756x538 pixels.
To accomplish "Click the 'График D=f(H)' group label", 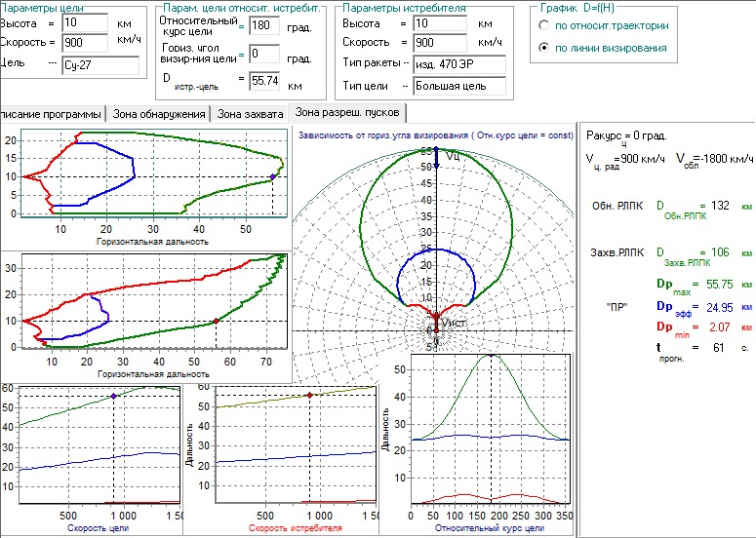I will coord(577,8).
